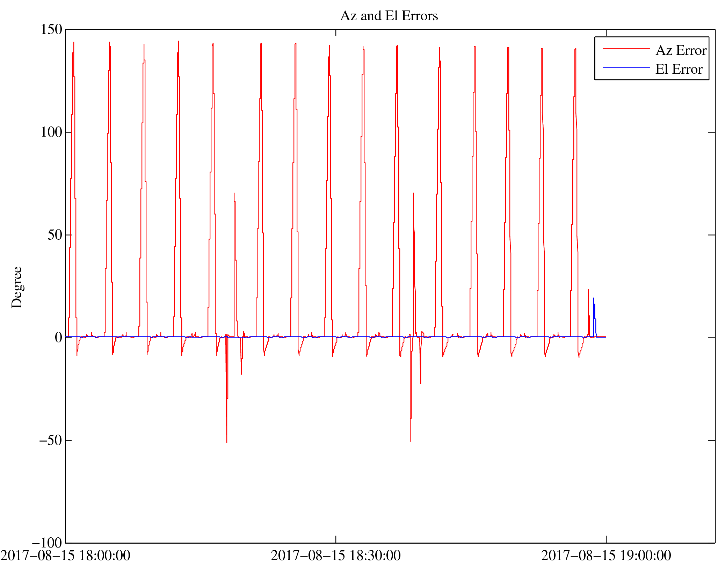Click the y-axis tick label '100'
The width and height of the screenshot is (725, 588).
pos(51,132)
